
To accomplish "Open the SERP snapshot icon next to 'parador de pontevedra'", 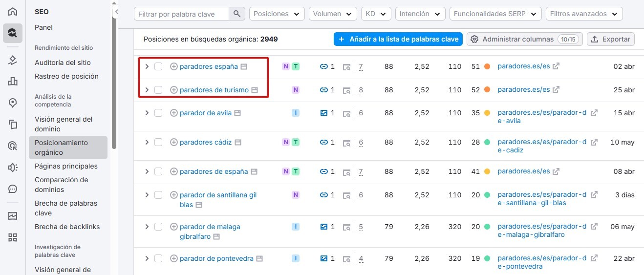I will pyautogui.click(x=259, y=258).
